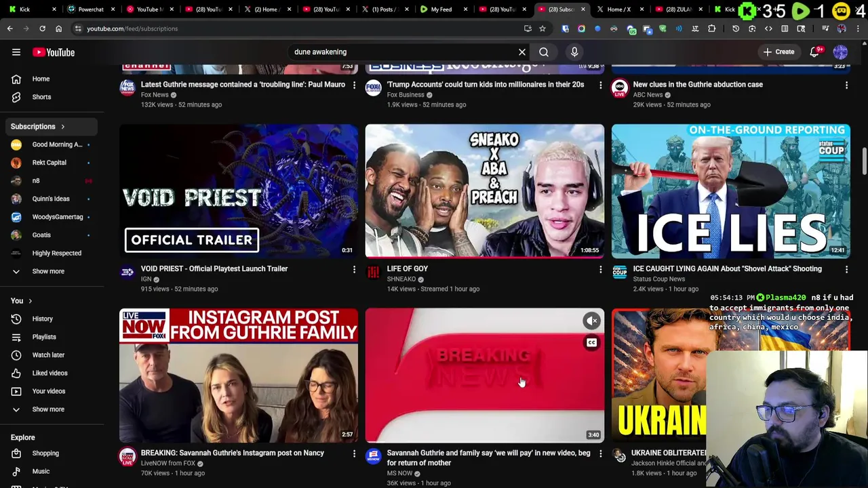Open options menu for LIFE OF GOY
Screen dimensions: 868x488
(600, 270)
